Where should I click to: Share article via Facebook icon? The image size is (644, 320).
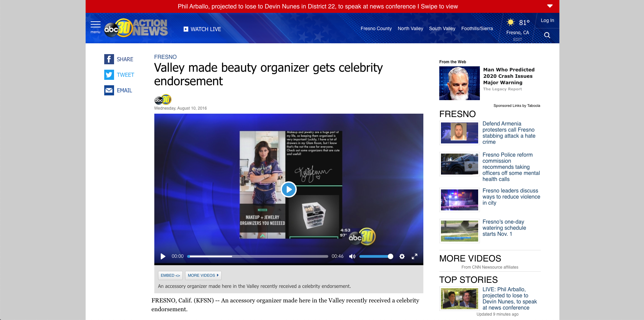109,59
